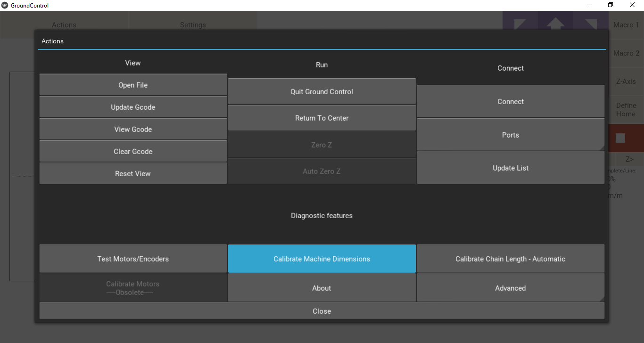Viewport: 644px width, 343px height.
Task: Click the up-left diagonal arrow jog icon
Action: coord(520,25)
